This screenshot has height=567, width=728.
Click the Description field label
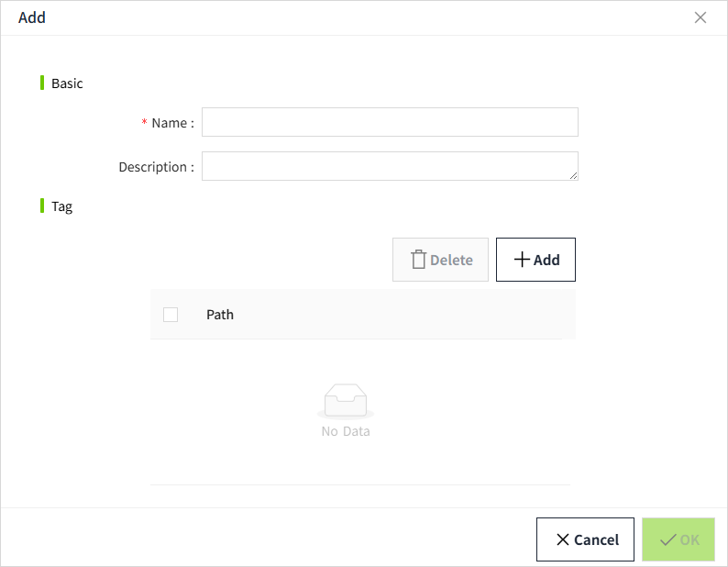(x=156, y=167)
